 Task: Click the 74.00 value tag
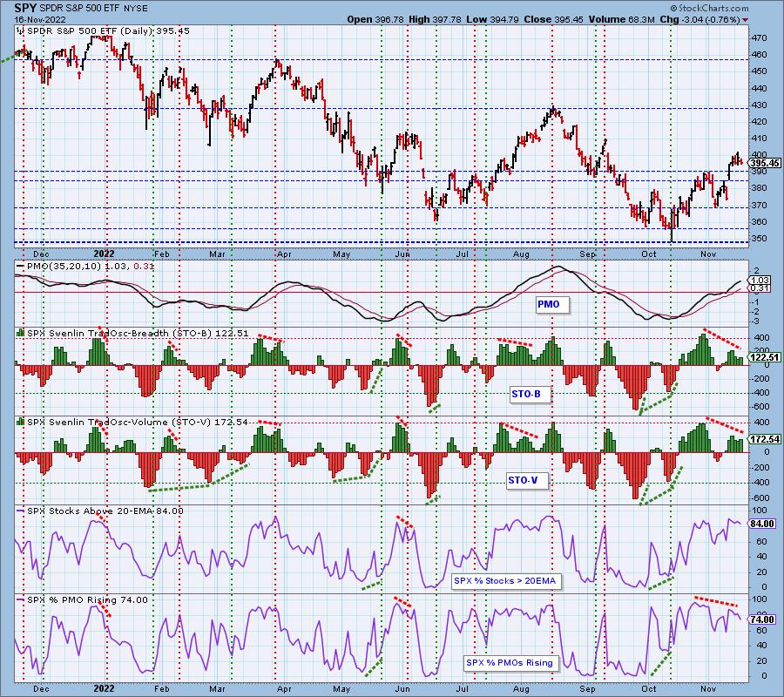pyautogui.click(x=762, y=619)
